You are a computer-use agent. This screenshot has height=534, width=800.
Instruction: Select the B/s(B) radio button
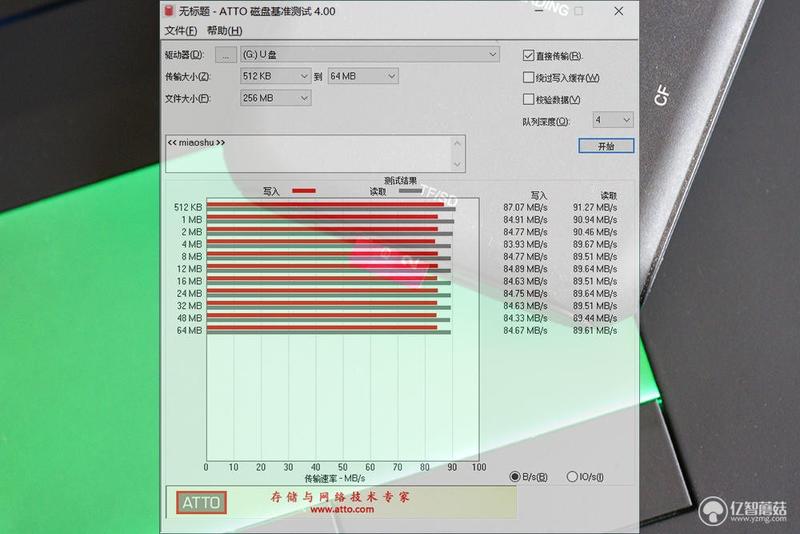pos(515,476)
